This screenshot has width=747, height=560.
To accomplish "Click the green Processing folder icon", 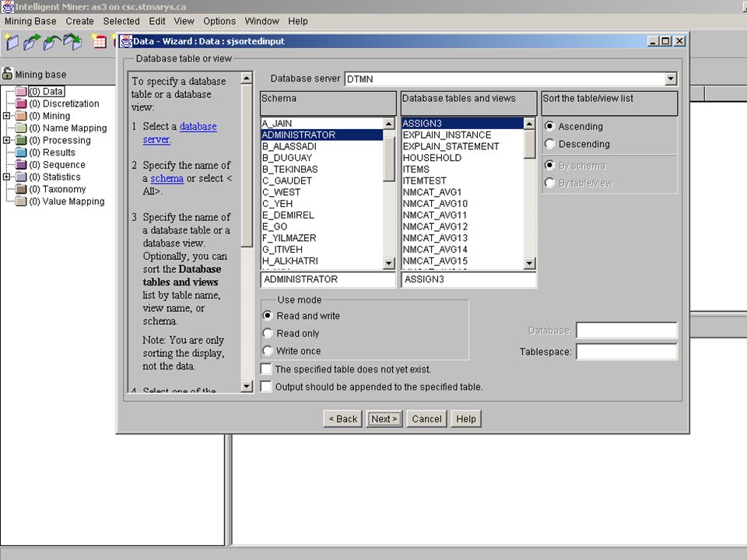I will coord(21,140).
